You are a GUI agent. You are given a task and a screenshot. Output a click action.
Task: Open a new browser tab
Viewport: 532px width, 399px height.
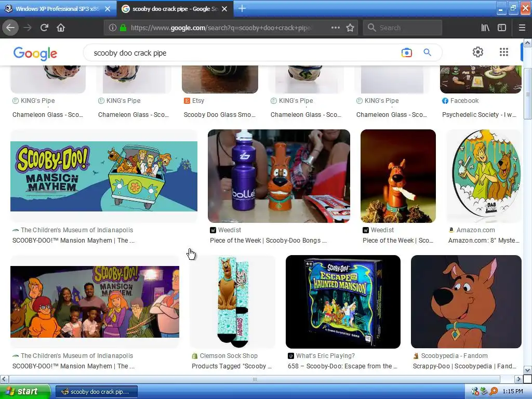[242, 8]
